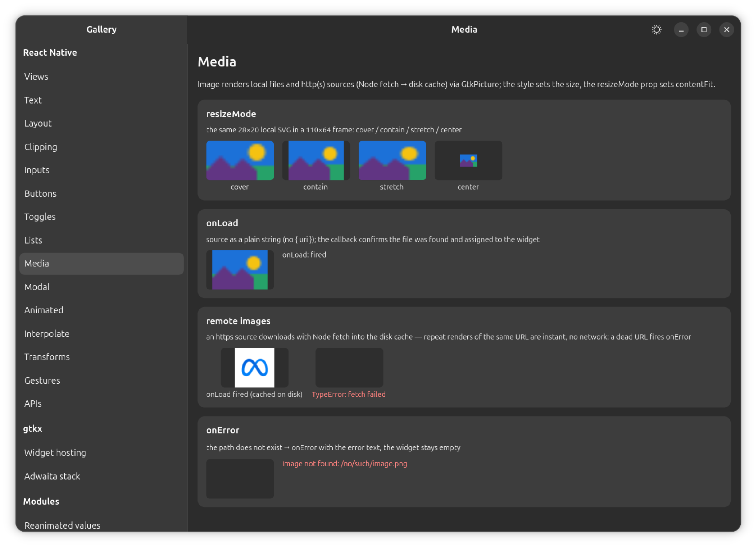Screen dimensions: 756x547
Task: Select the highlighted Media sidebar item
Action: point(102,263)
